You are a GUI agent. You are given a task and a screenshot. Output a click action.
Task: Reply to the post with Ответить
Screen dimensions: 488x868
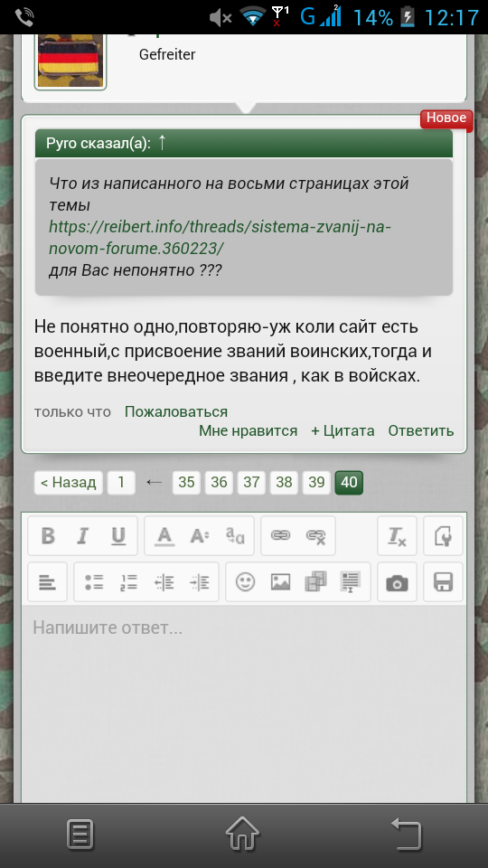[x=420, y=430]
